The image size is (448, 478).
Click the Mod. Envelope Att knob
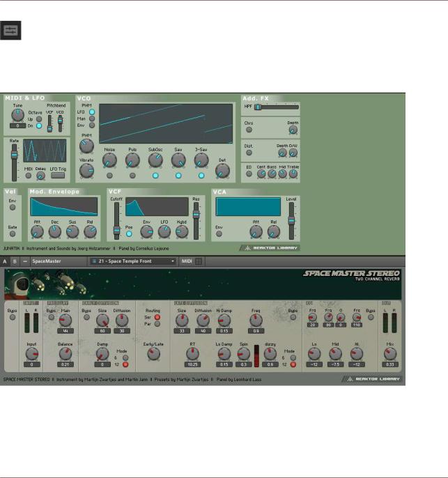(37, 231)
